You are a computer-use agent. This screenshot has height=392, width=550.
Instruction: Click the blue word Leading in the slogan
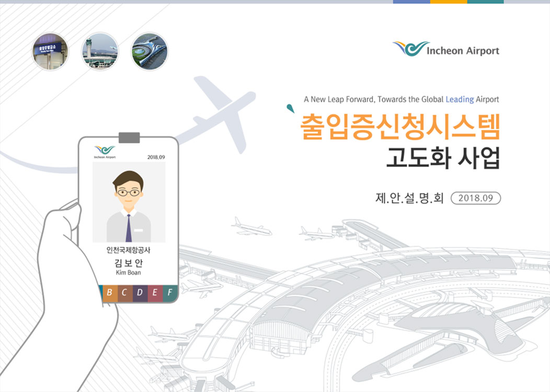pyautogui.click(x=460, y=99)
